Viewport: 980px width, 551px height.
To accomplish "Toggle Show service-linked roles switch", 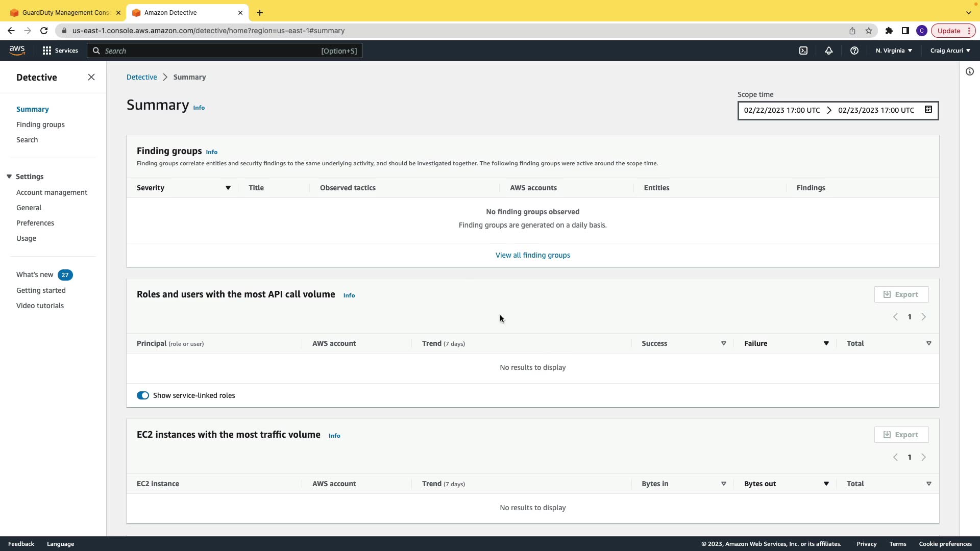I will [143, 395].
